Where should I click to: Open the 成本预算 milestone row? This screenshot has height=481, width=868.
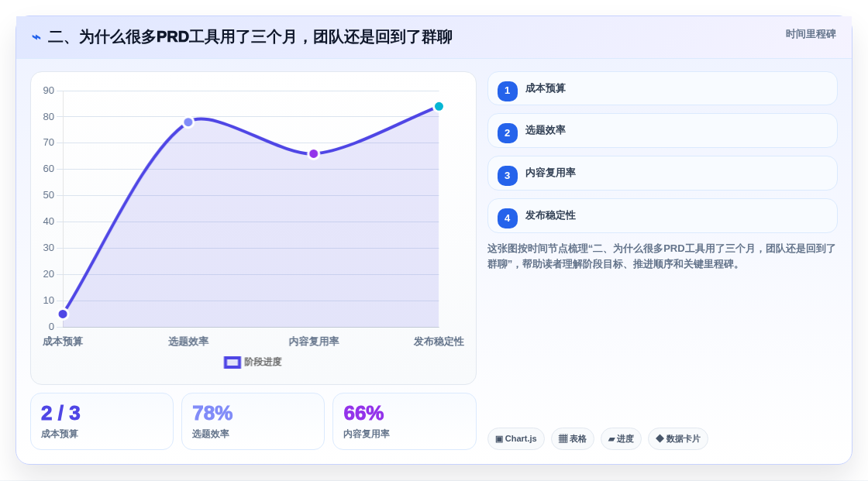point(662,88)
